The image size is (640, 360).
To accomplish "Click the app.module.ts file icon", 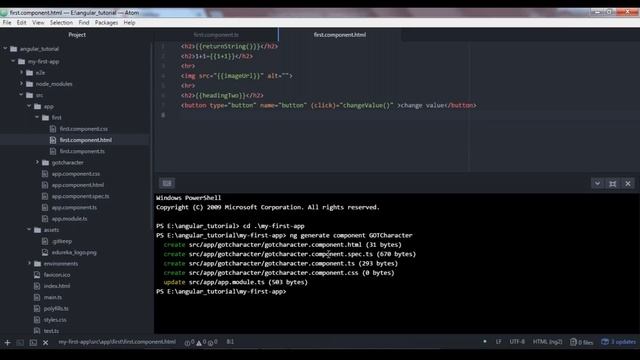I will point(45,219).
